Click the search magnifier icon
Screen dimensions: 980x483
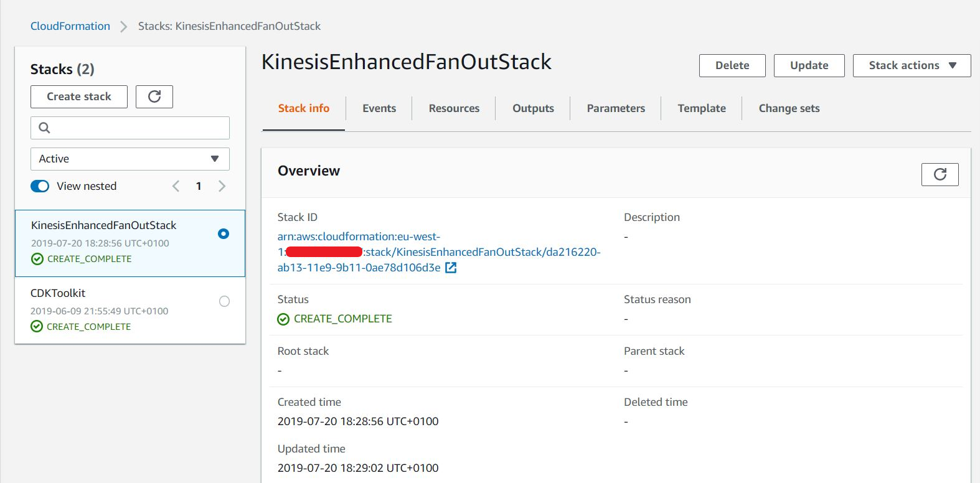coord(44,128)
